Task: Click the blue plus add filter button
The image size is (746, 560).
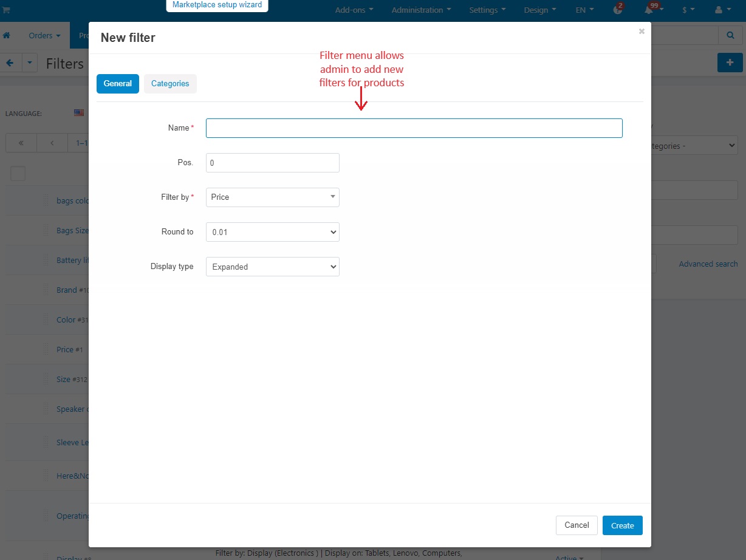Action: [x=730, y=63]
